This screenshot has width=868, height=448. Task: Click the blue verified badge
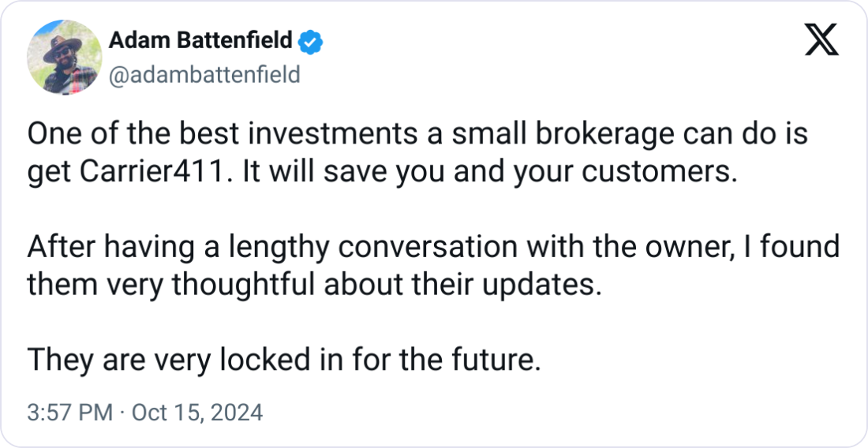click(313, 39)
